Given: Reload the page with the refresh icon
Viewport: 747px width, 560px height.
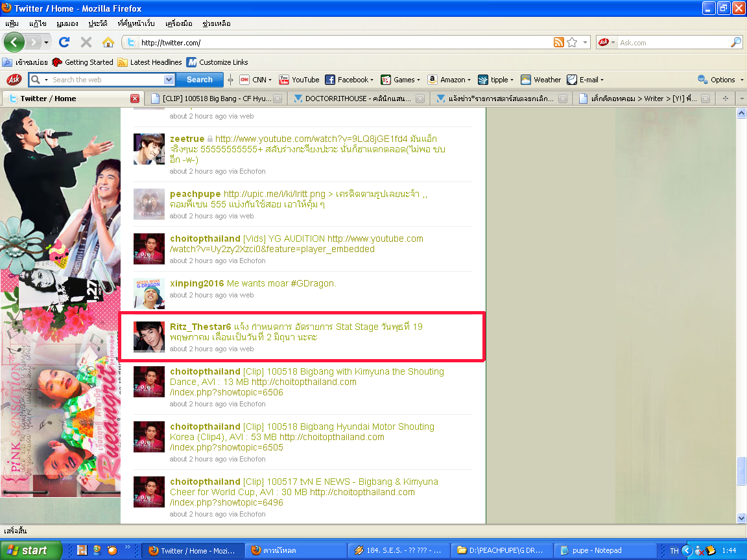Looking at the screenshot, I should tap(64, 42).
